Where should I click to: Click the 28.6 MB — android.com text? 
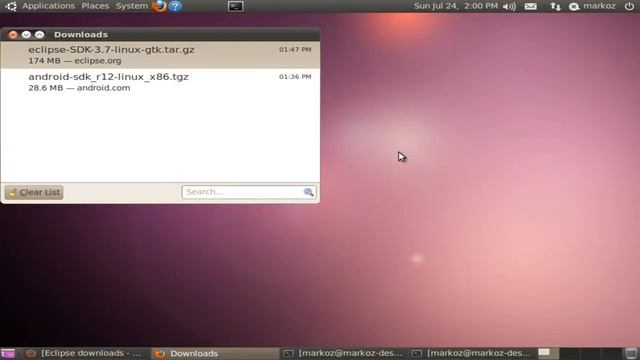click(79, 88)
